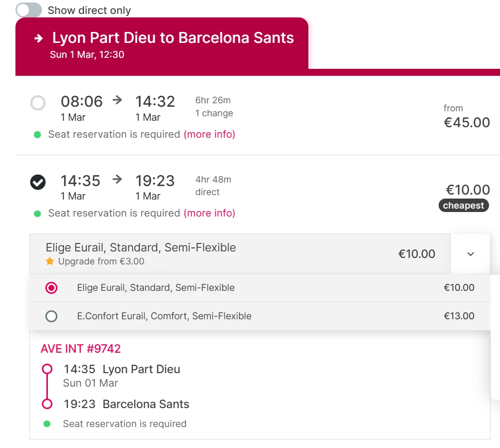Image resolution: width=500 pixels, height=448 pixels.
Task: Click the green dot under 08:06 train
Action: coord(37,135)
